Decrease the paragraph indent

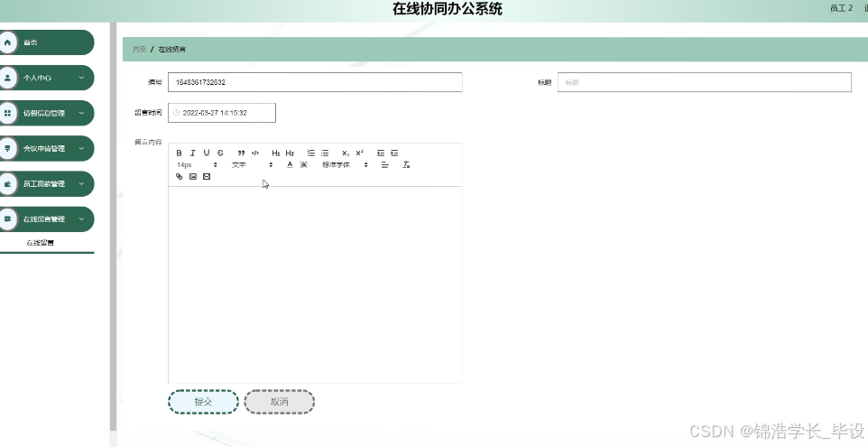click(x=380, y=153)
